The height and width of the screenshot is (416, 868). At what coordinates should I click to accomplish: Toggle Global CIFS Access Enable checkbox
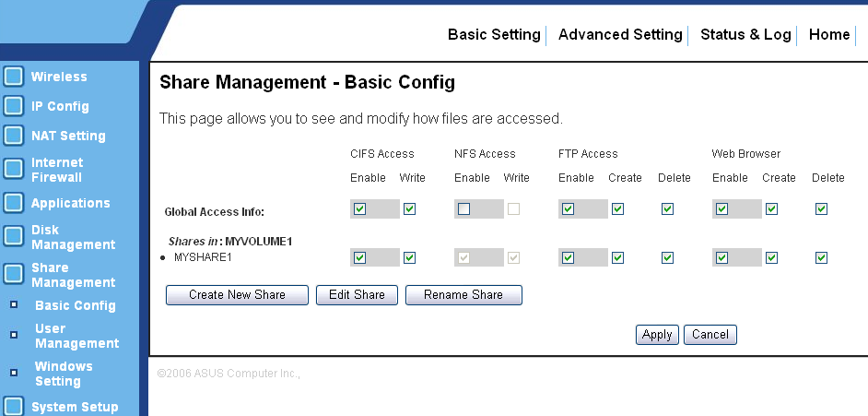(359, 208)
